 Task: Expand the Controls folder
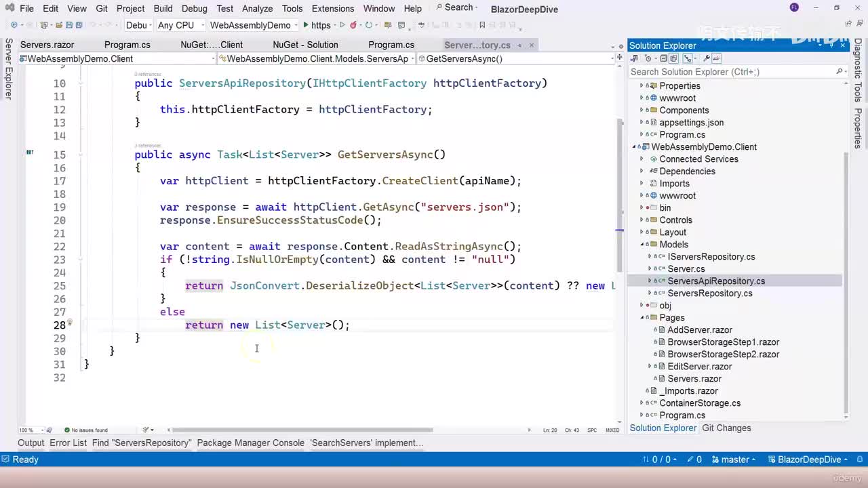pos(642,220)
